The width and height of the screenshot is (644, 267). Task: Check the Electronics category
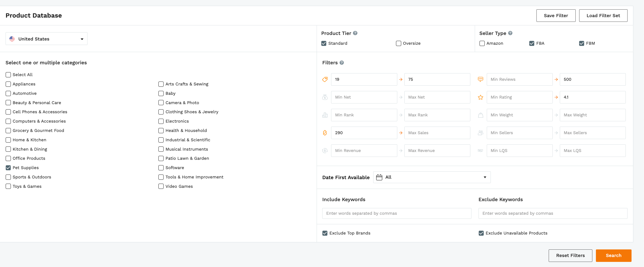click(161, 121)
